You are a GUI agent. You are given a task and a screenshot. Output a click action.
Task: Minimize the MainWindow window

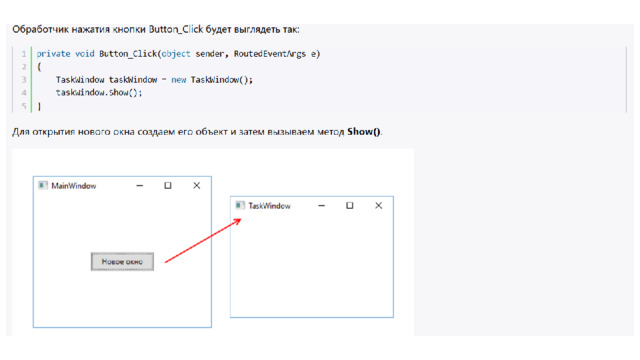point(140,185)
